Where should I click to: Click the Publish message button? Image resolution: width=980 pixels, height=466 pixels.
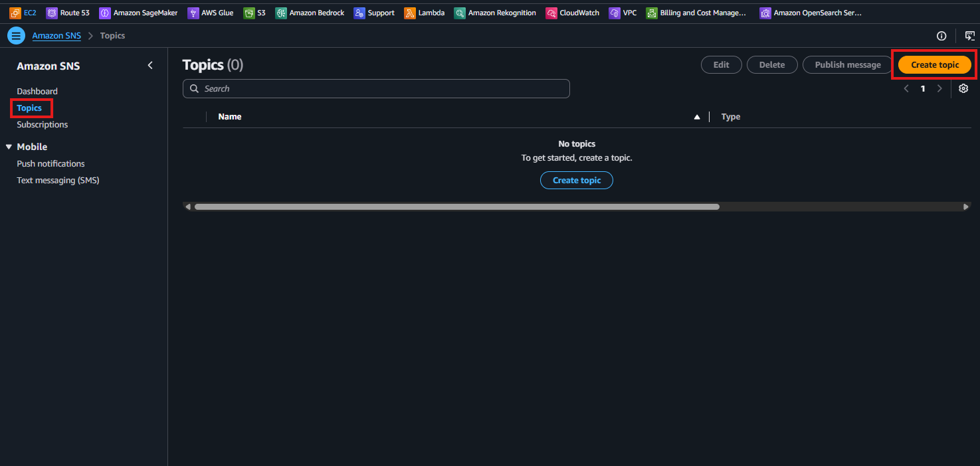[x=848, y=64]
